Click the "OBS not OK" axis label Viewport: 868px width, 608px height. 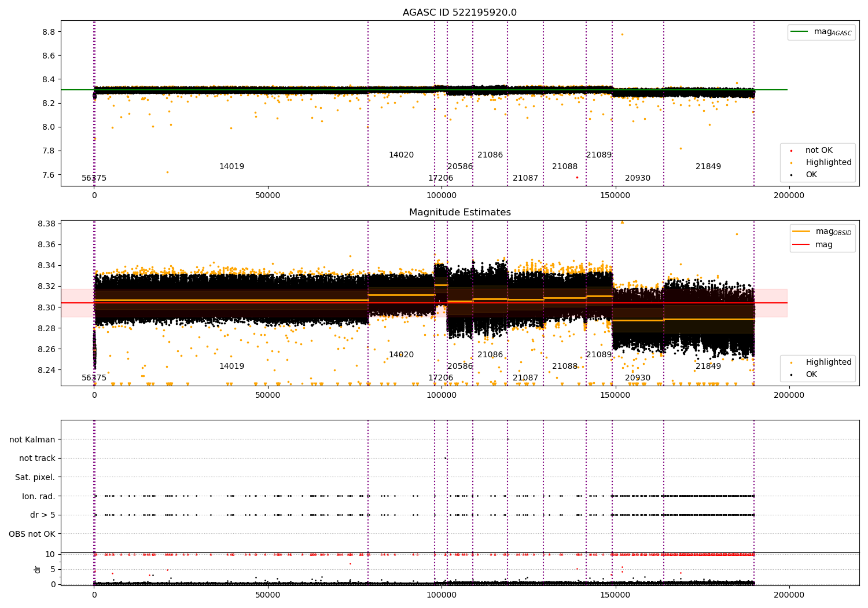point(32,534)
